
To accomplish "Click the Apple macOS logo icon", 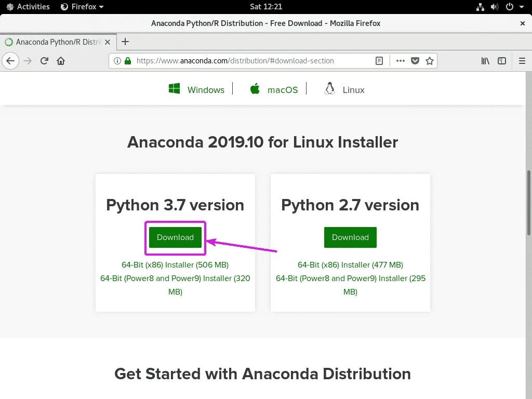I will (255, 88).
